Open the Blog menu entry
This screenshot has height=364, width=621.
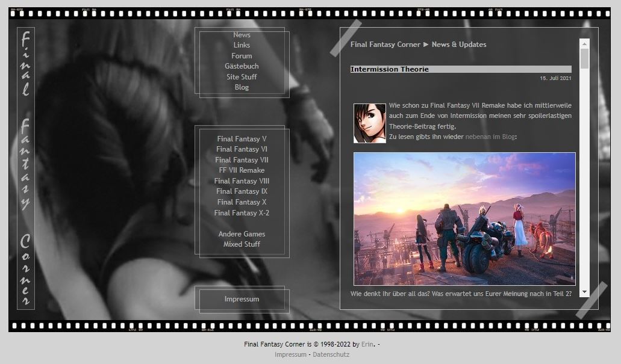tap(242, 87)
